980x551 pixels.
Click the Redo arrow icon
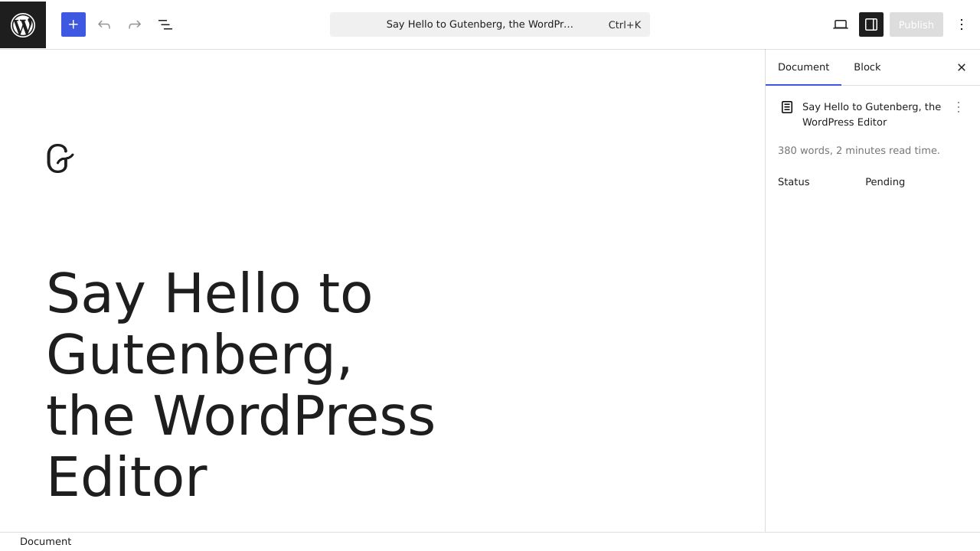(135, 24)
